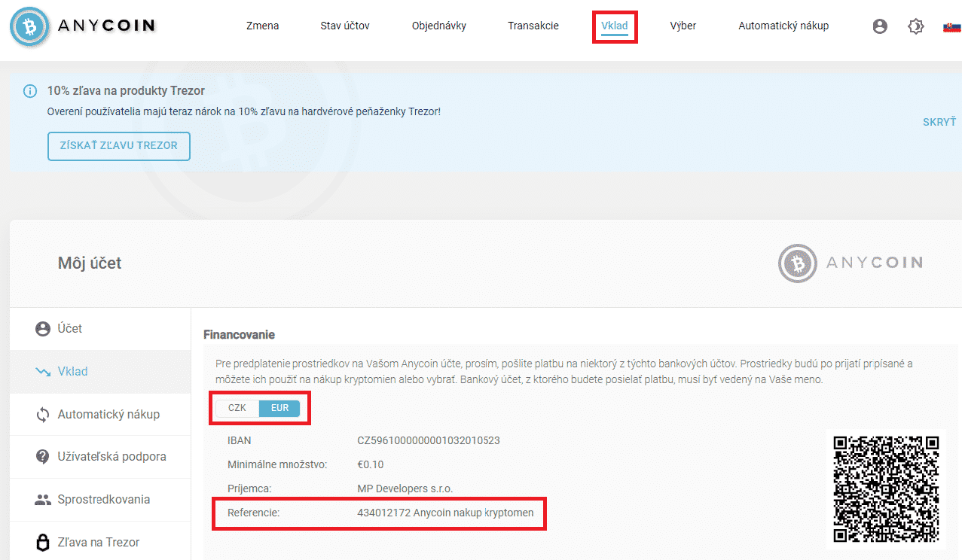Viewport: 962px width, 560px height.
Task: Open the Slovak flag language selector
Action: pyautogui.click(x=951, y=27)
